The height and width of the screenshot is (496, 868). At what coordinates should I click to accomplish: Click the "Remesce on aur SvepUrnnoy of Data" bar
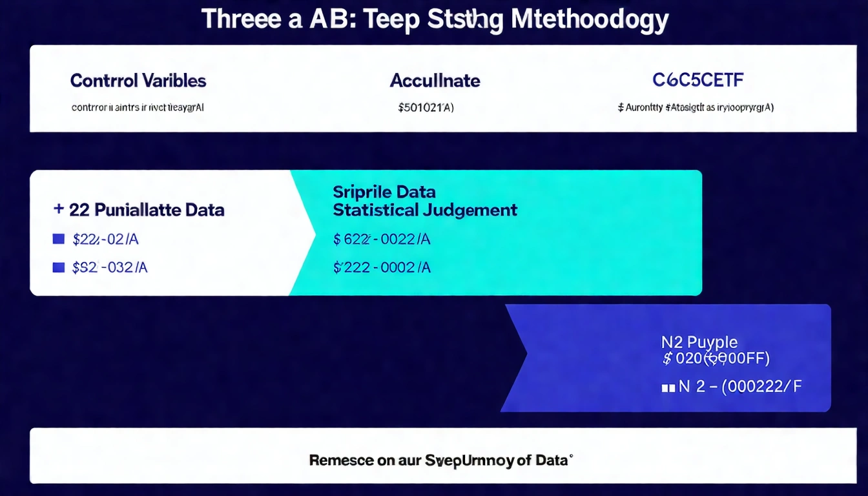tap(441, 460)
